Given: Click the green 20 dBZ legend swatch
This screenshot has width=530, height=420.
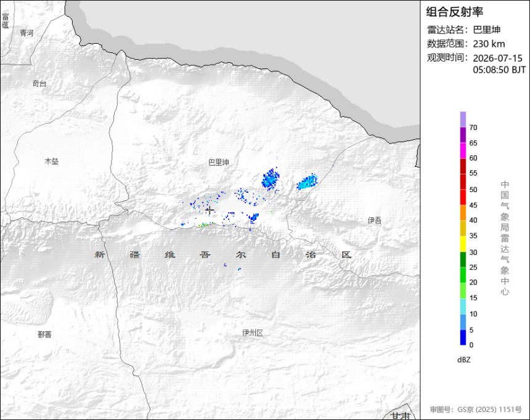Looking at the screenshot, I should (x=463, y=275).
